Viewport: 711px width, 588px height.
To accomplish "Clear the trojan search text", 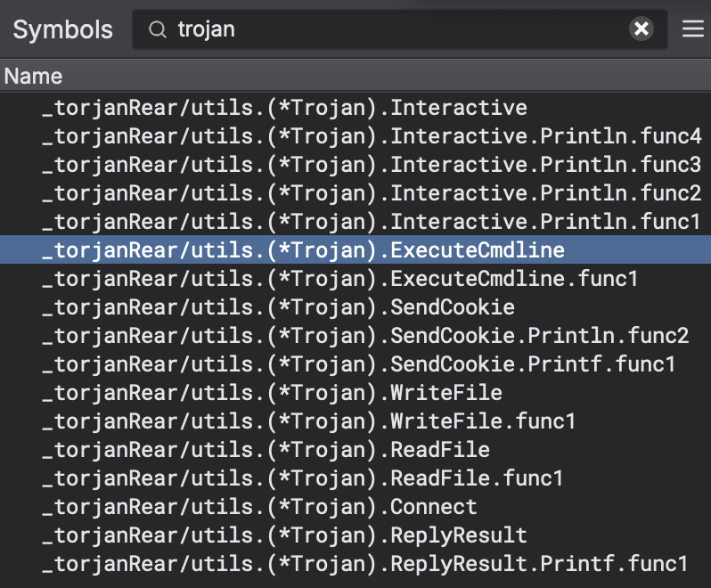I will coord(641,29).
